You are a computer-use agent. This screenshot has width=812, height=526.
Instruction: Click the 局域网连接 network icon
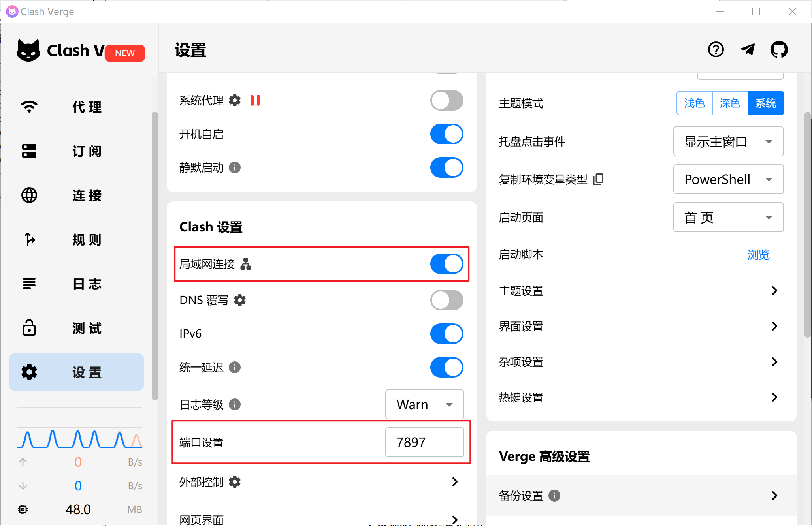246,264
